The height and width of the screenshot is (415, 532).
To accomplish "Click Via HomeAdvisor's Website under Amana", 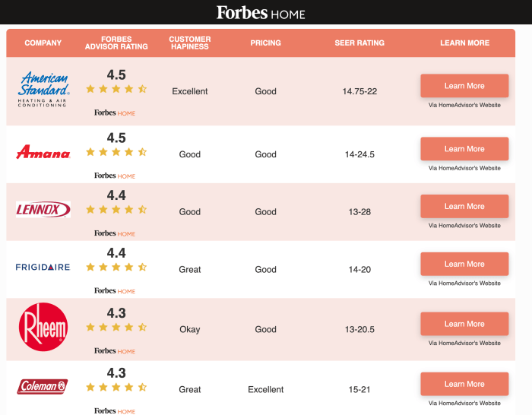I will pyautogui.click(x=464, y=168).
